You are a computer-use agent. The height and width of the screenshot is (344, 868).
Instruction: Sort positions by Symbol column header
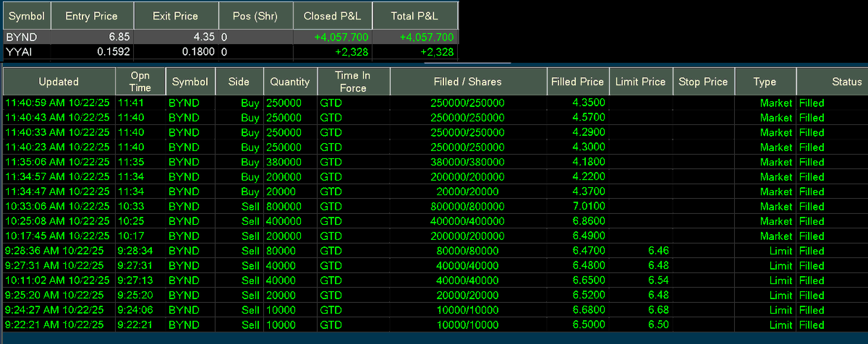[x=27, y=15]
